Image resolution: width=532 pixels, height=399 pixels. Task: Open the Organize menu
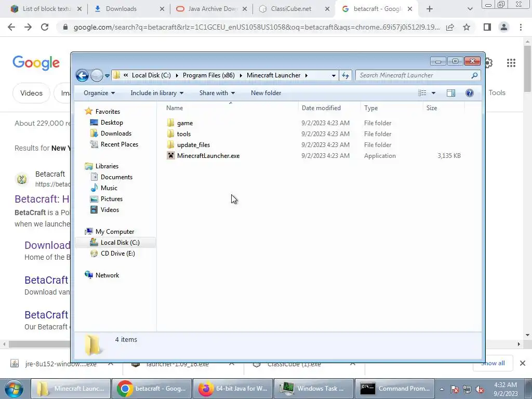[x=99, y=93]
